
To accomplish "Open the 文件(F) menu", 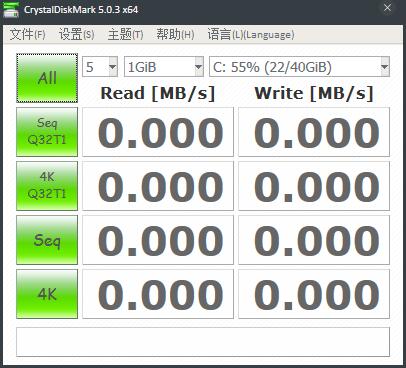I will (x=27, y=34).
